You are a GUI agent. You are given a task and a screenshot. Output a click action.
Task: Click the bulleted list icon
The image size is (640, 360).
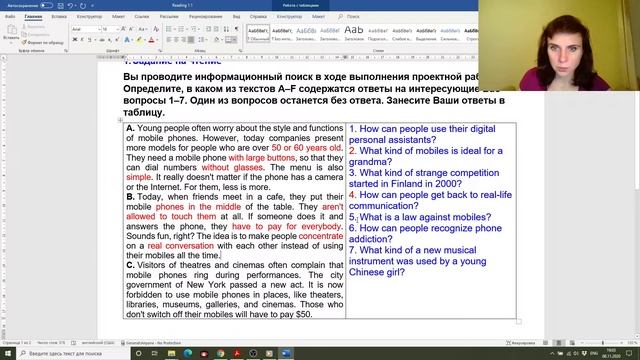click(x=169, y=29)
